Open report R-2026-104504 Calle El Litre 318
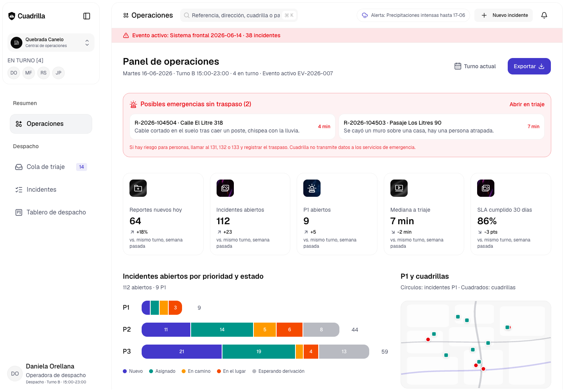Image resolution: width=565 pixels, height=392 pixels. click(x=232, y=127)
